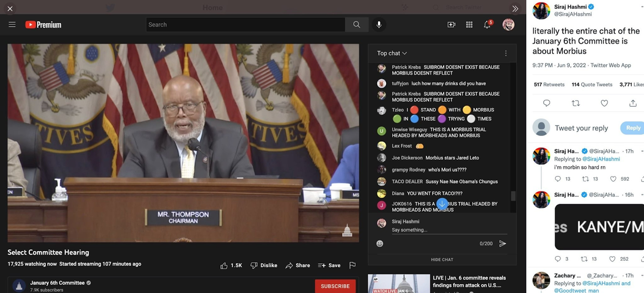Click the Dislike button
644x293 pixels.
click(264, 266)
